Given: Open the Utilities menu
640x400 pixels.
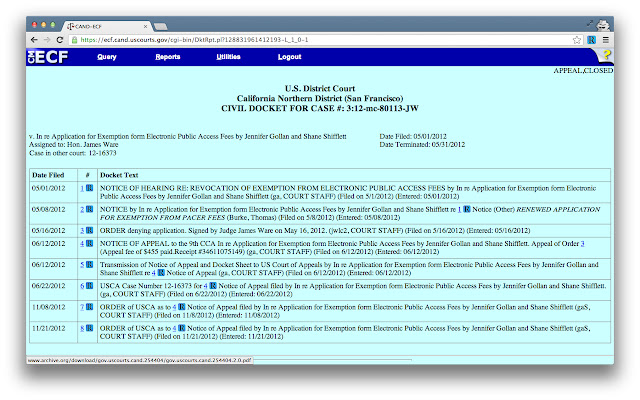Looking at the screenshot, I should pos(228,57).
